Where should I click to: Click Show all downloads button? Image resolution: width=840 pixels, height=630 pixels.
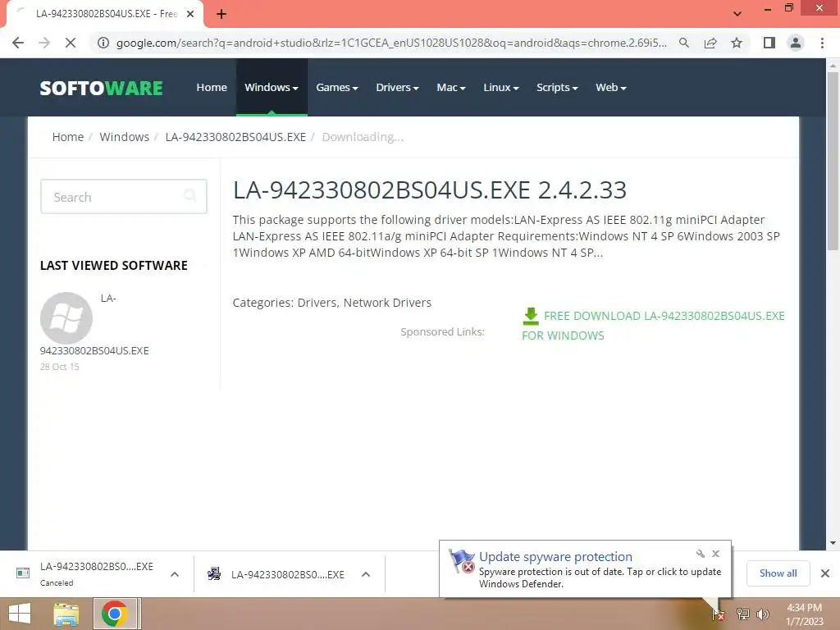[778, 573]
